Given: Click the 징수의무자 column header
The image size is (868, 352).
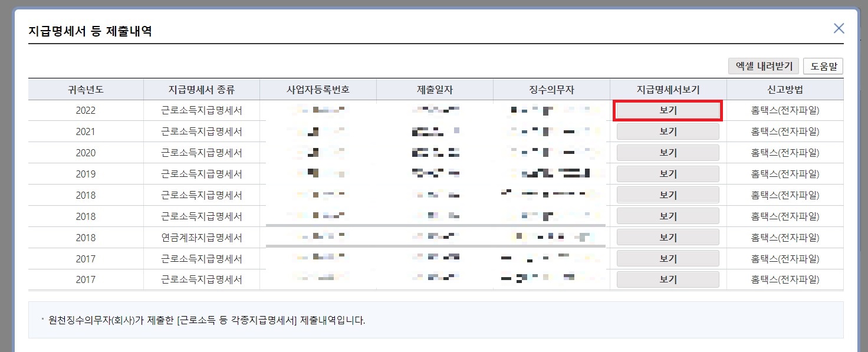Looking at the screenshot, I should pos(551,89).
